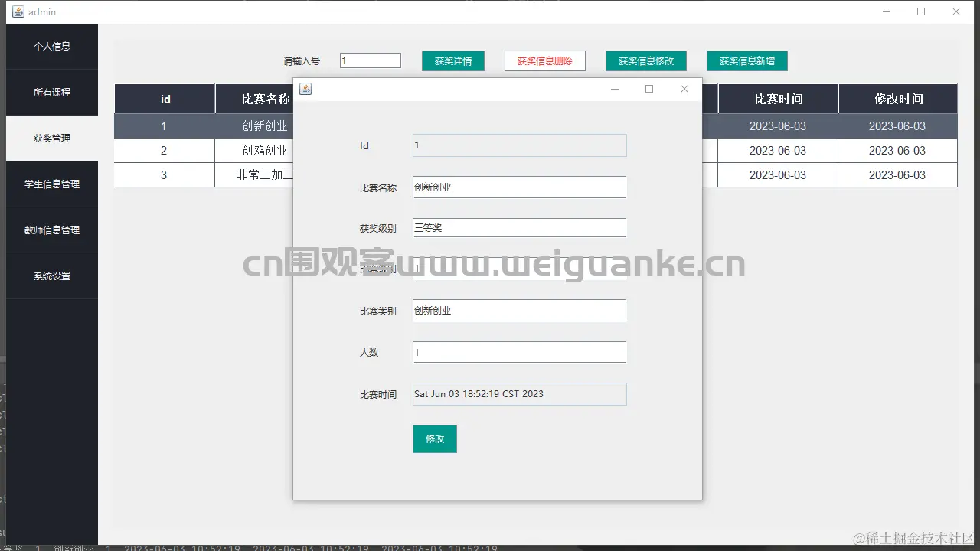The image size is (980, 551).
Task: Open 系统设置 in the sidebar
Action: (x=52, y=276)
